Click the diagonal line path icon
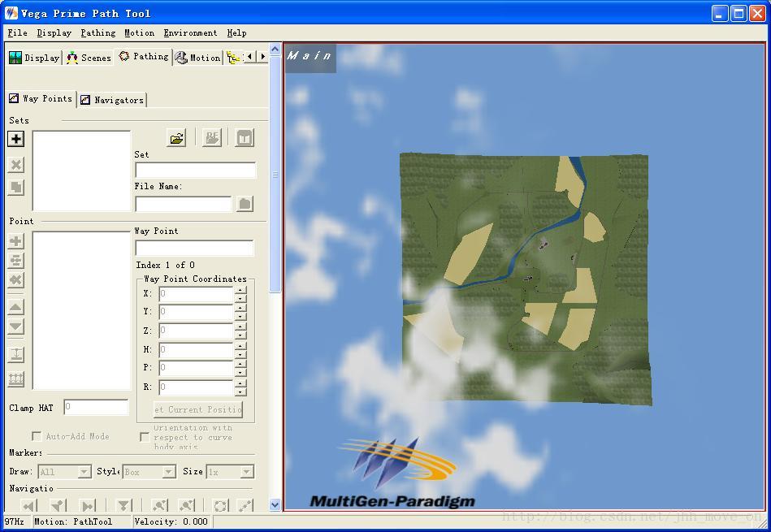The height and width of the screenshot is (532, 771). (x=245, y=505)
